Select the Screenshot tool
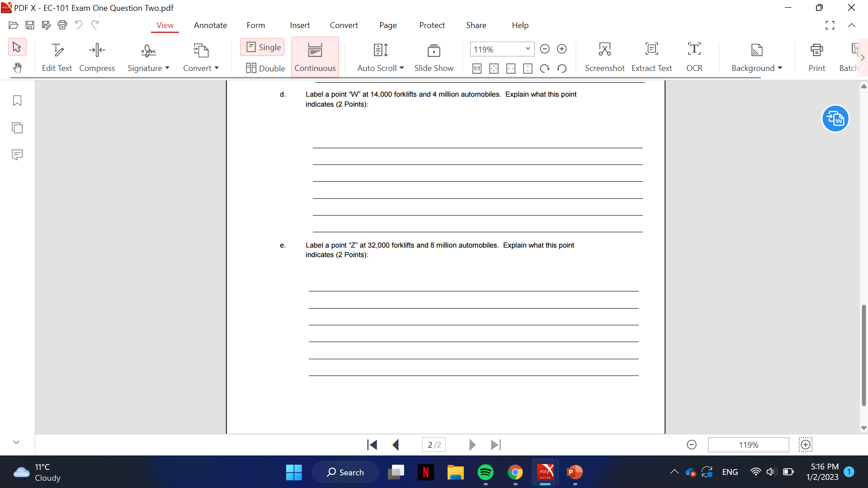Screen dimensions: 868x488 tap(605, 56)
